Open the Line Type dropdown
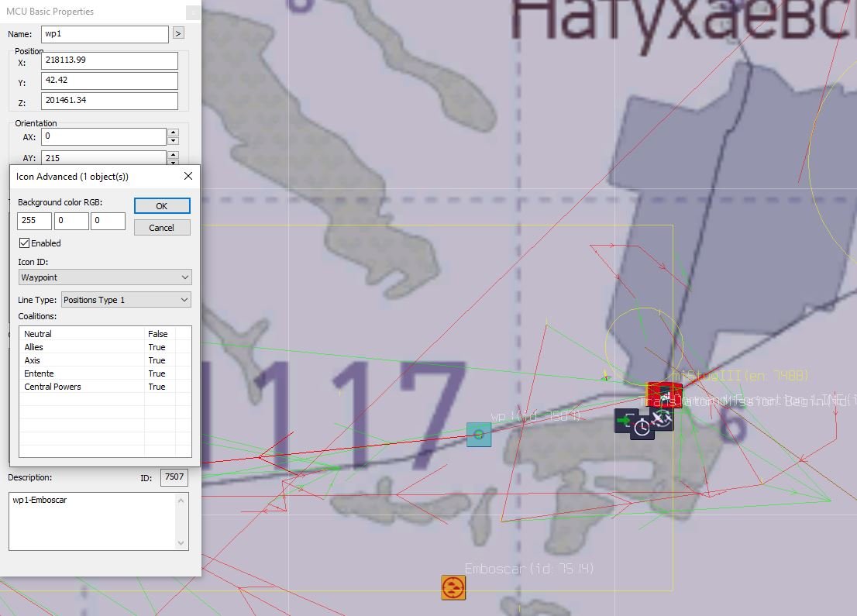Image resolution: width=857 pixels, height=616 pixels. pyautogui.click(x=126, y=300)
